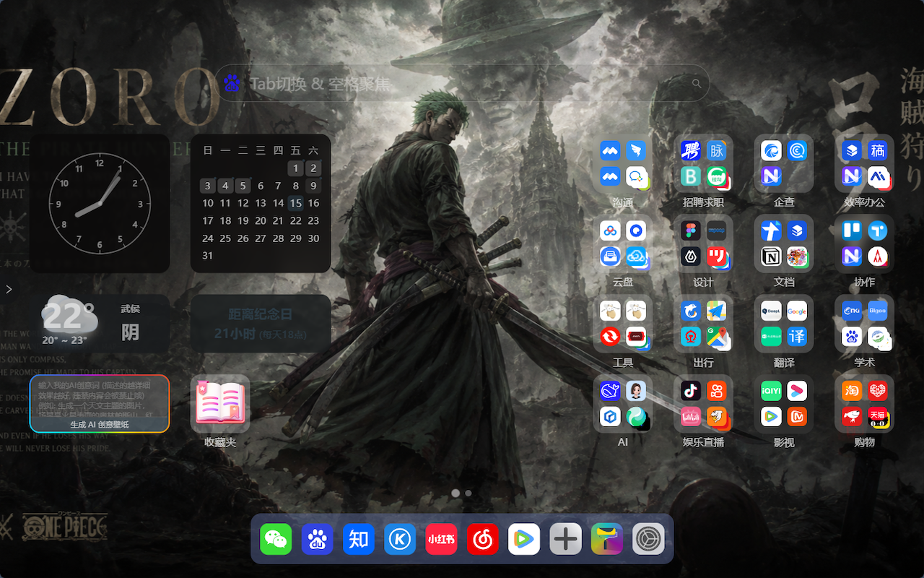Open the 企查 folder
The image size is (924, 578).
(x=784, y=163)
